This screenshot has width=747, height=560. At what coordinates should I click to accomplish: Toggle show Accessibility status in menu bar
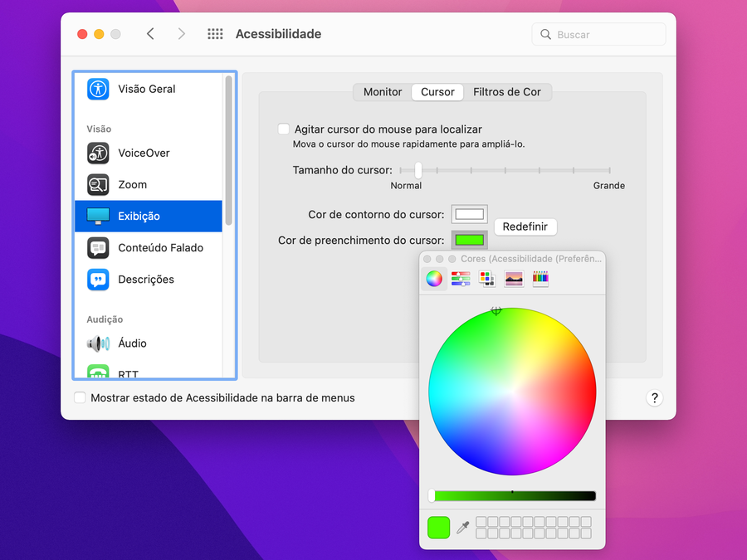tap(80, 398)
